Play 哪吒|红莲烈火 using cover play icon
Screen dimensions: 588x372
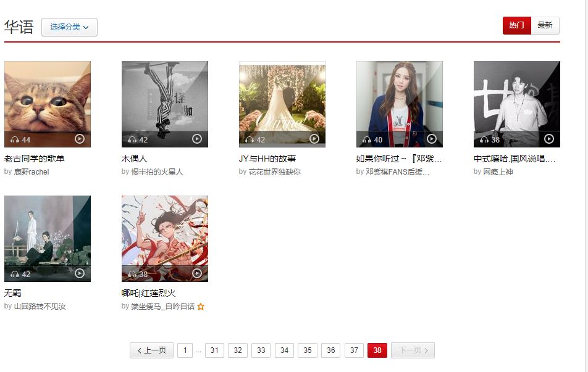click(x=197, y=273)
